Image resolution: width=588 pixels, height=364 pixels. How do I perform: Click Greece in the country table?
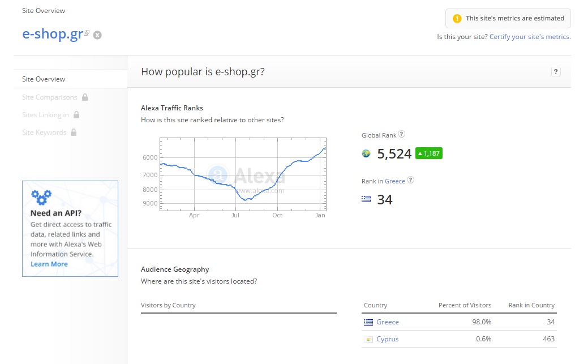tap(387, 322)
